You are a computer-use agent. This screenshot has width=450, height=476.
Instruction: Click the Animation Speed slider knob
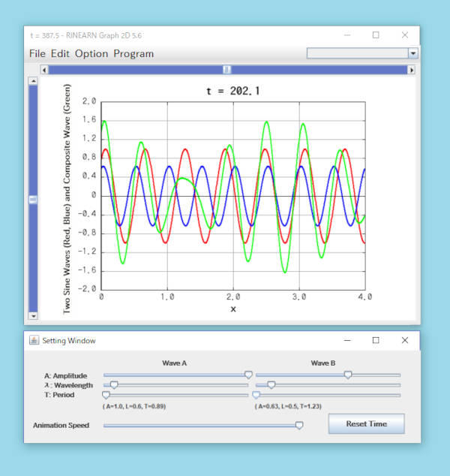[299, 425]
